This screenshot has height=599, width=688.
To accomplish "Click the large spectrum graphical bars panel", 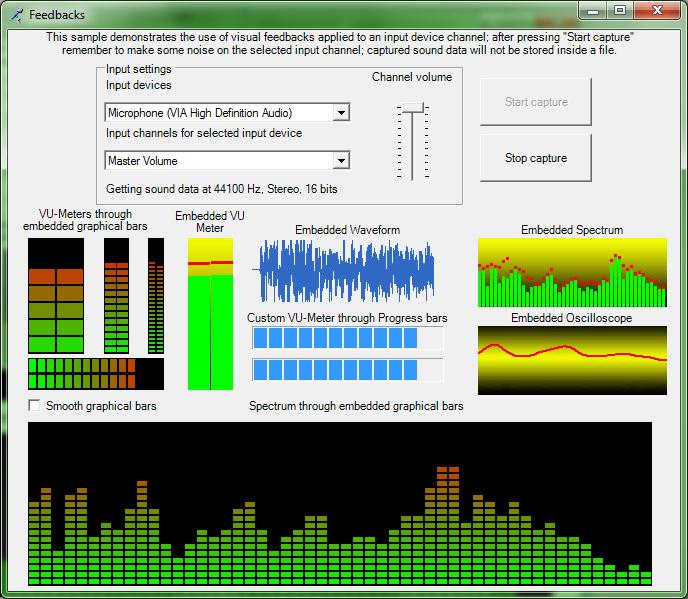I will click(340, 503).
